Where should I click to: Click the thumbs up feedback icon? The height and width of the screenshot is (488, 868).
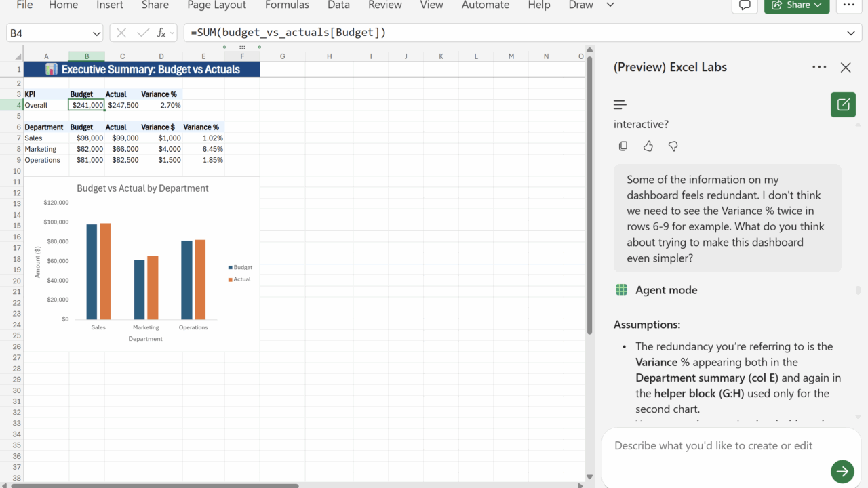[x=648, y=146]
